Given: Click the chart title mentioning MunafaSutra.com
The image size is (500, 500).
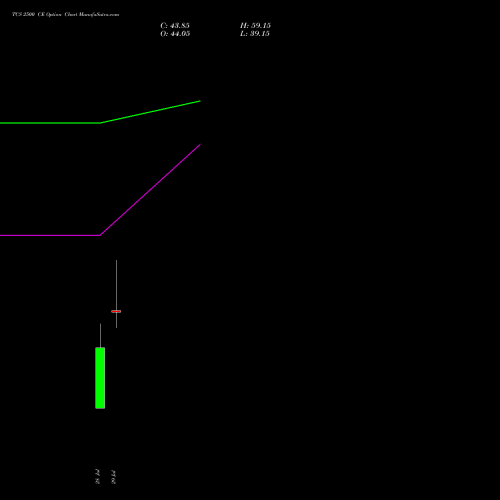Looking at the screenshot, I should tap(66, 15).
